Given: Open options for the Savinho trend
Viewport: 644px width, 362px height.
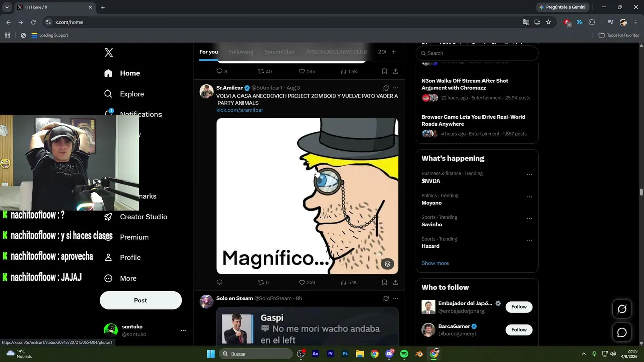Looking at the screenshot, I should [529, 219].
